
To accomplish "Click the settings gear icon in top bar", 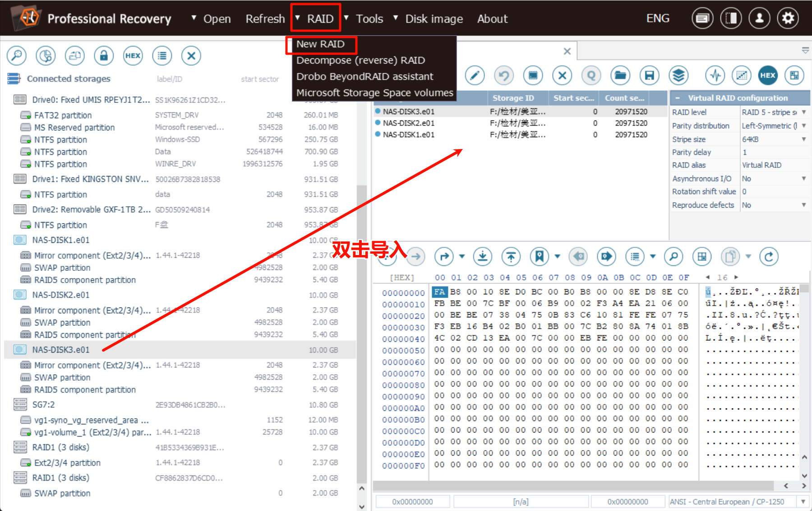I will [788, 19].
